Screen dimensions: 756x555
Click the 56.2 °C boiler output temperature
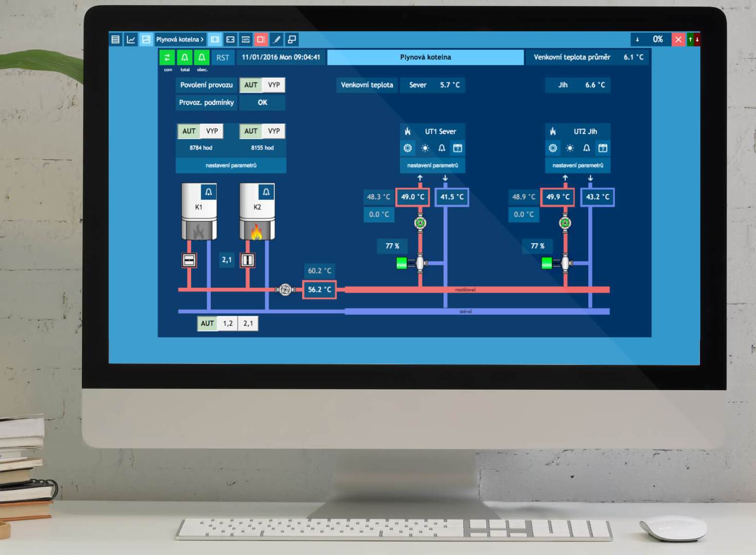(319, 290)
